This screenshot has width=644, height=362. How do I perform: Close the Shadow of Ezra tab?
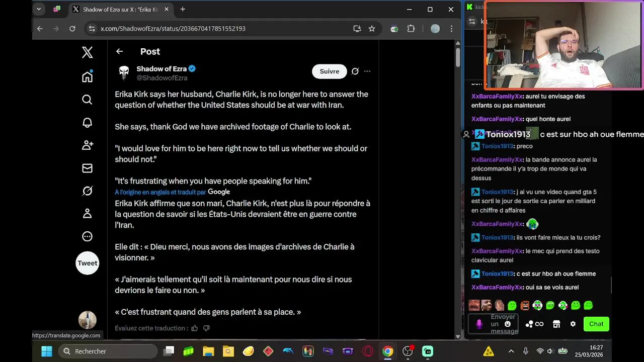(x=167, y=9)
